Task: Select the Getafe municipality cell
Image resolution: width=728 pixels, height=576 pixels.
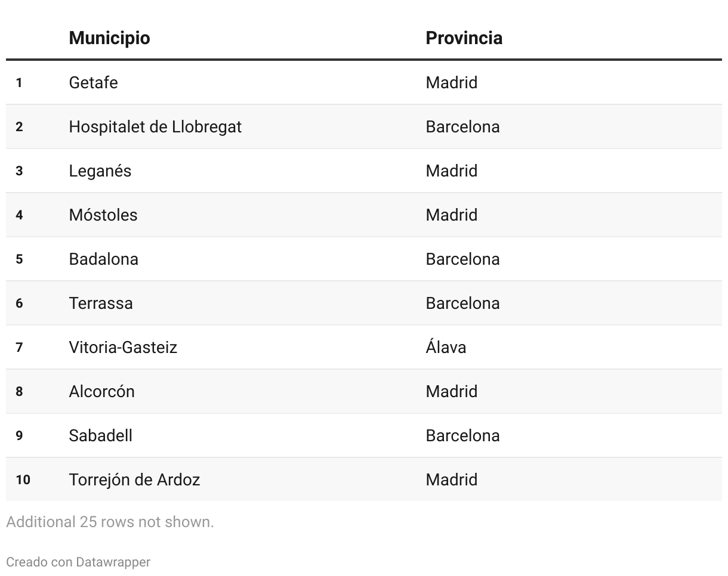Action: pyautogui.click(x=93, y=82)
